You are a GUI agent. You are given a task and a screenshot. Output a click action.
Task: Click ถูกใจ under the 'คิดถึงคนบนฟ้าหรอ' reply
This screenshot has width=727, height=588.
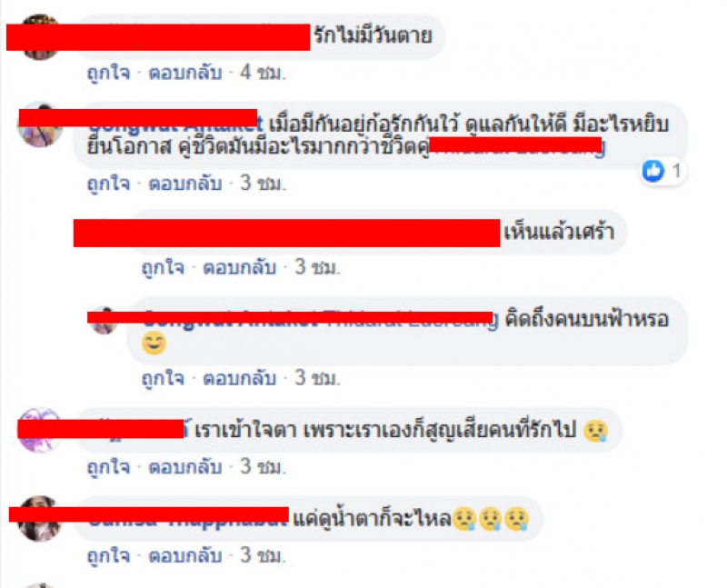click(x=164, y=378)
